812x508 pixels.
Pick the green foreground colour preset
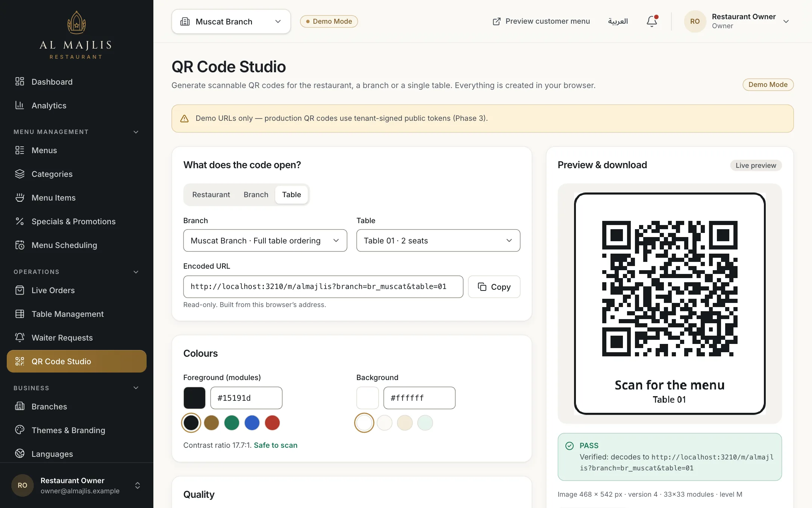pyautogui.click(x=232, y=423)
